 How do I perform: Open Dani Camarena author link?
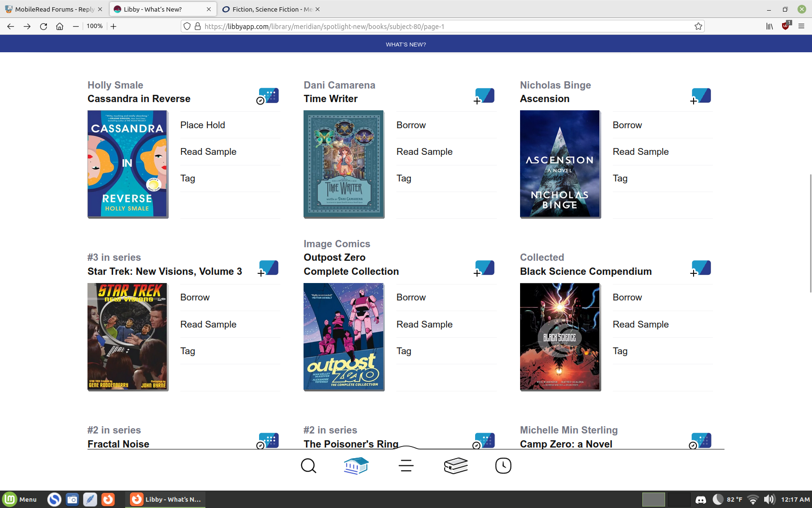click(x=339, y=85)
